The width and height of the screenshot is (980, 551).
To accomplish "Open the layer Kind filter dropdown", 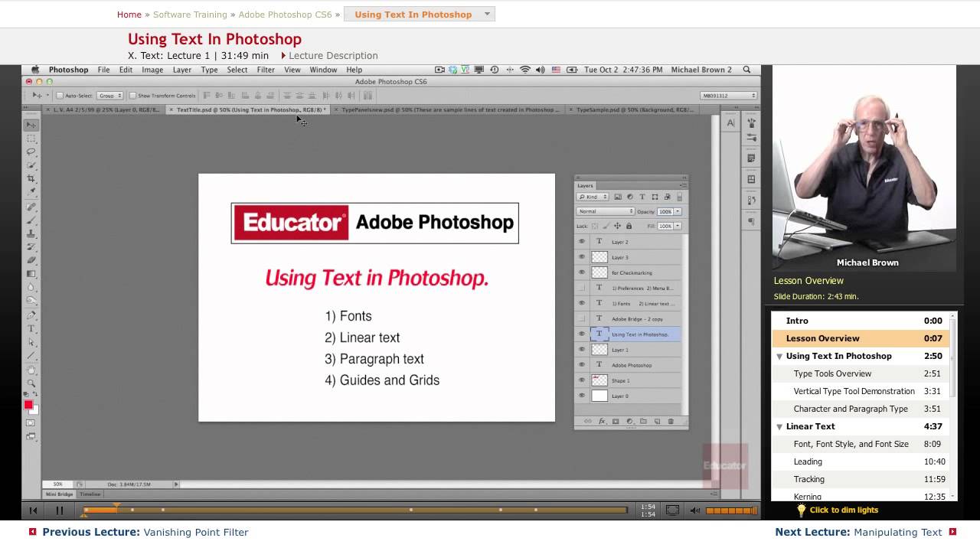I will tap(593, 197).
